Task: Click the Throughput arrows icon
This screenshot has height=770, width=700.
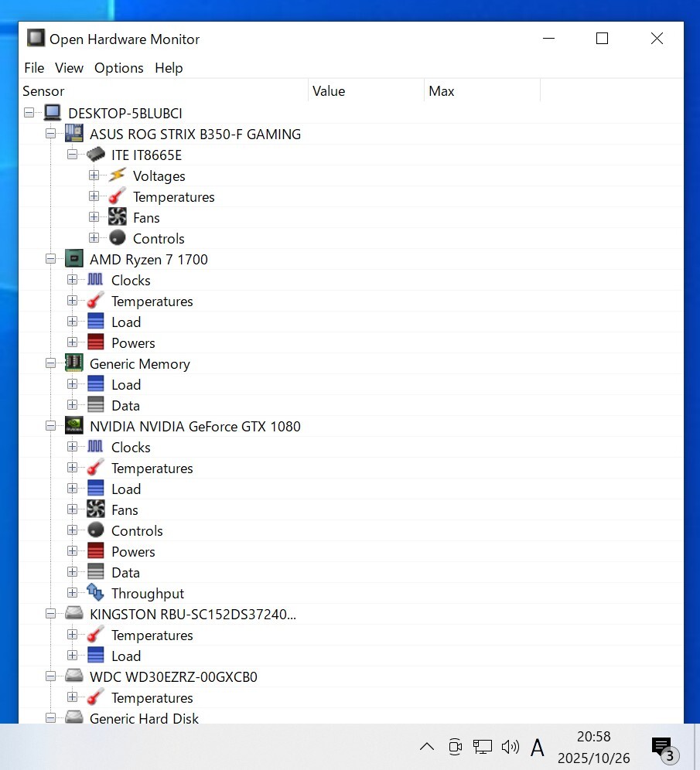Action: 95,593
